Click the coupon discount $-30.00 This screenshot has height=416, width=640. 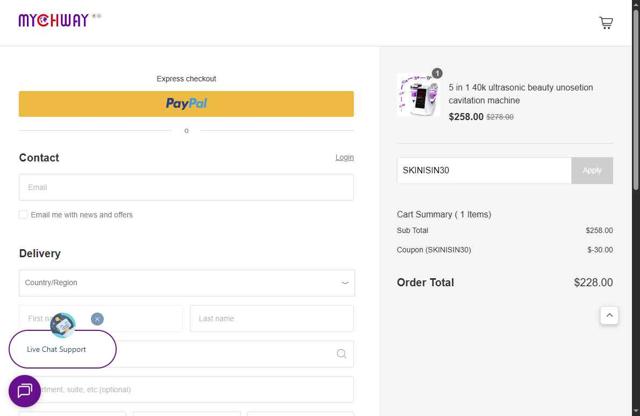click(x=600, y=250)
